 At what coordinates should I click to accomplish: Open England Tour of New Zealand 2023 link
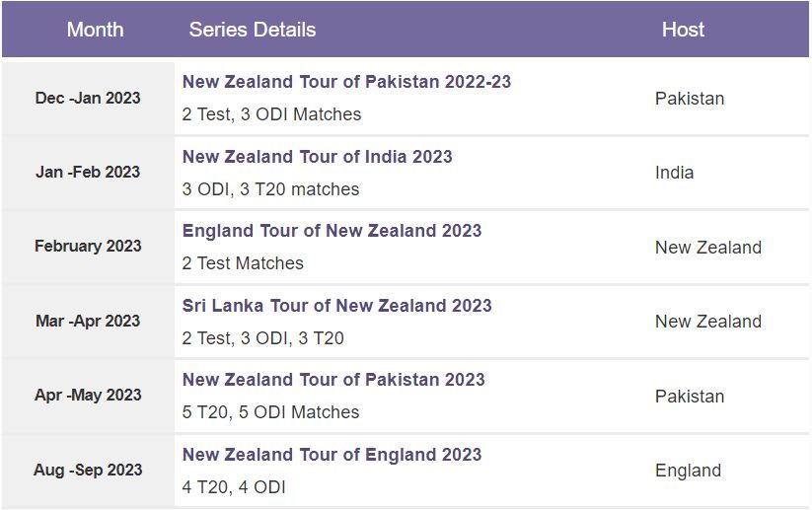pos(332,231)
